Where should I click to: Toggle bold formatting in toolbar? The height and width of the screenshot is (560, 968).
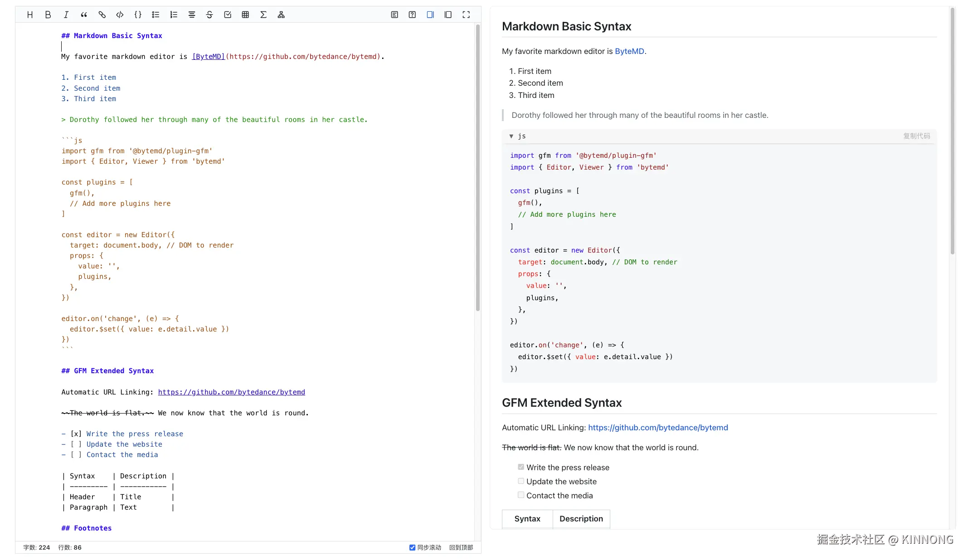click(48, 15)
